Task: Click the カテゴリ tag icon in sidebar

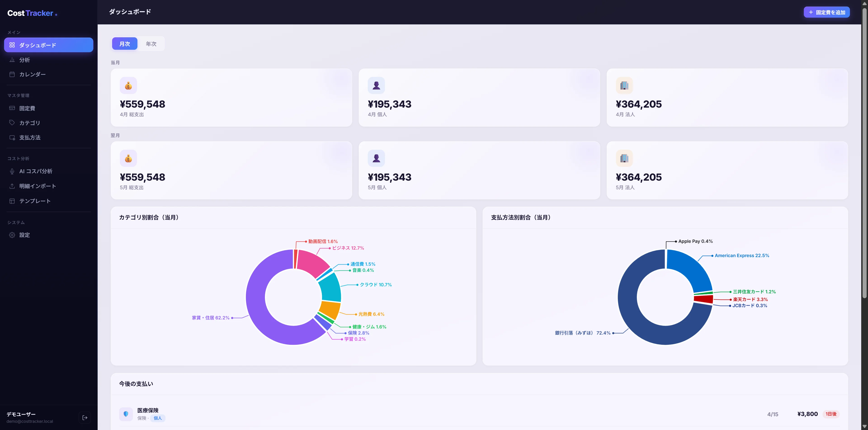Action: (12, 123)
